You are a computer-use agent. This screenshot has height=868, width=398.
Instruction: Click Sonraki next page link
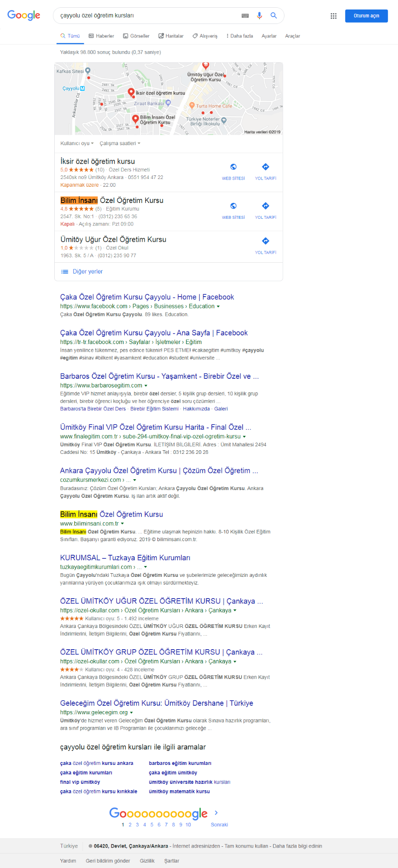point(219,825)
